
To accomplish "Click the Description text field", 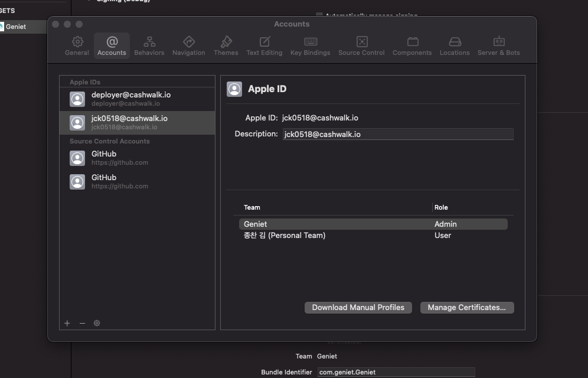I will 397,134.
